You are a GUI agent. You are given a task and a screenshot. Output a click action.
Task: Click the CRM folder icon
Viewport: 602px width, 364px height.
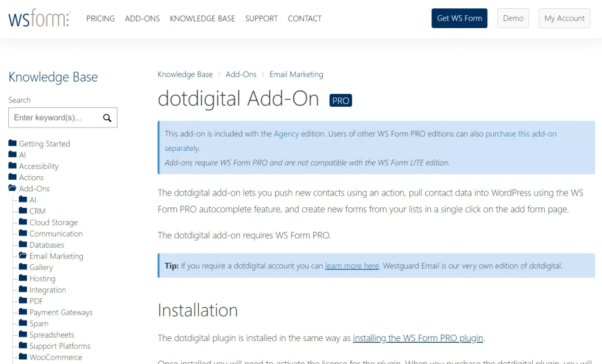click(x=23, y=211)
